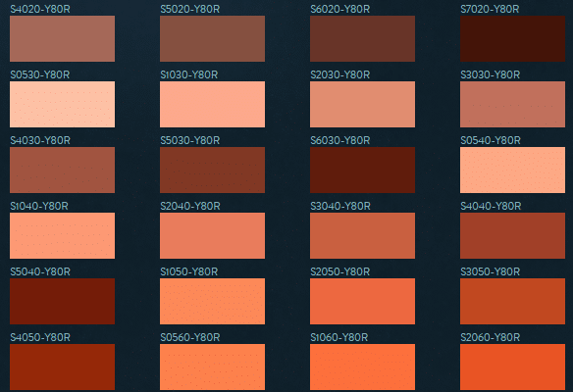Choose the S3040-Y80R swatch
This screenshot has width=573, height=392.
point(362,236)
